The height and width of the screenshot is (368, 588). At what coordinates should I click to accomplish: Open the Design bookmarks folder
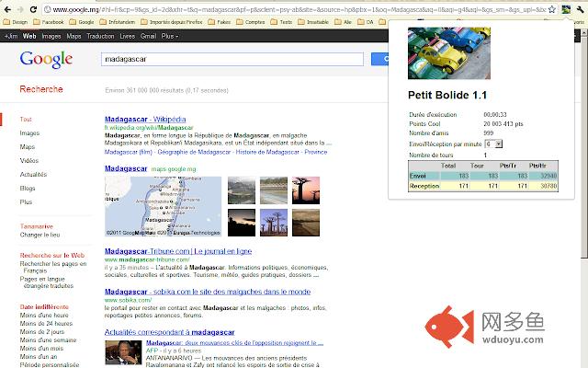16,22
